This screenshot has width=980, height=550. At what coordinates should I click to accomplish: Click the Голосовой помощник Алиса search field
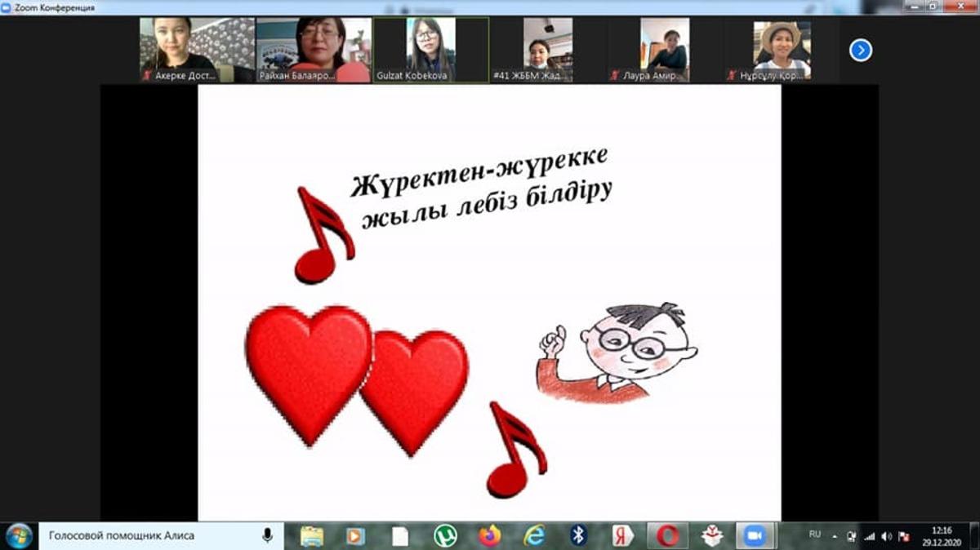[147, 535]
